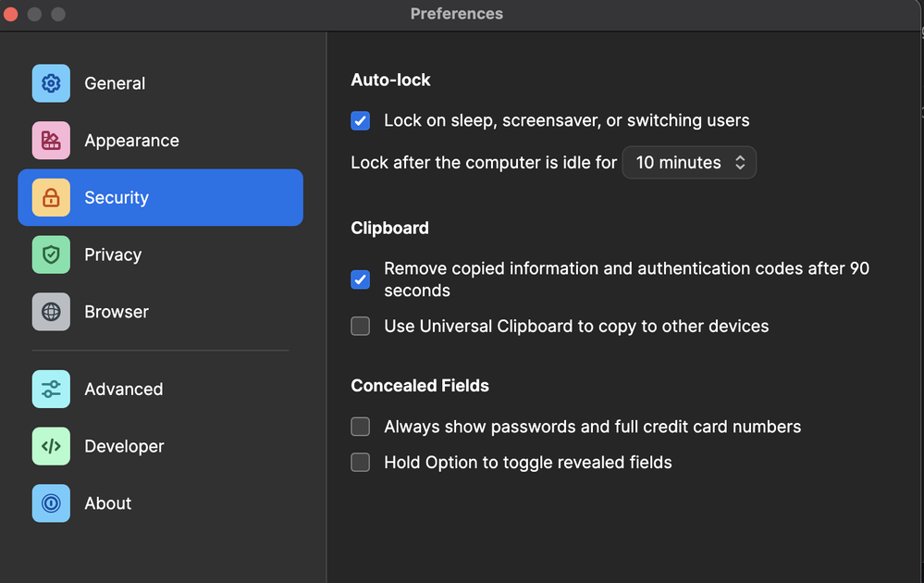Click the Advanced sliders icon
The height and width of the screenshot is (583, 924).
click(51, 390)
